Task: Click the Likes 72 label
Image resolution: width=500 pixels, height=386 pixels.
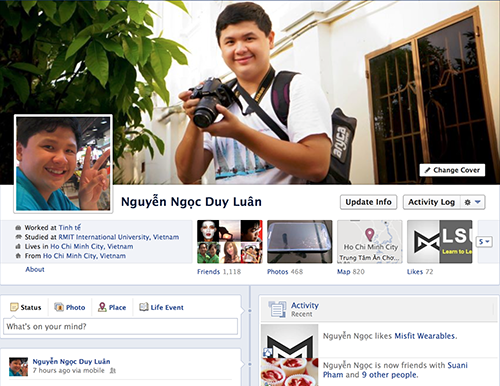Action: (x=420, y=272)
